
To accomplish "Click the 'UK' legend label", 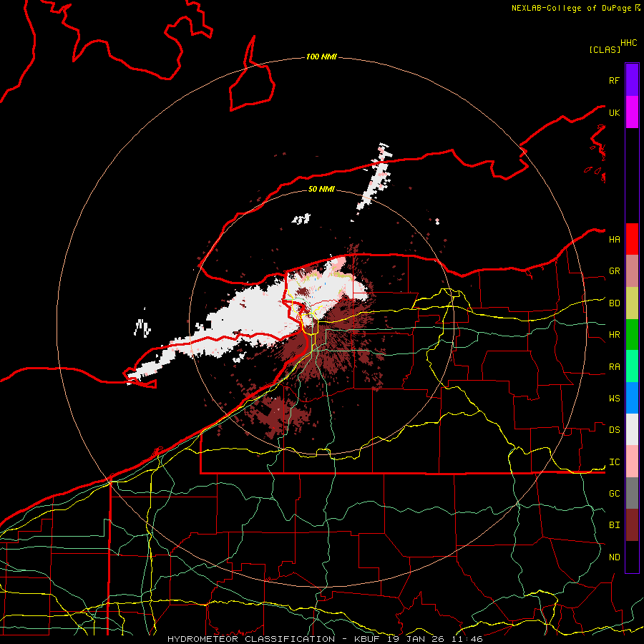I will coord(614,112).
